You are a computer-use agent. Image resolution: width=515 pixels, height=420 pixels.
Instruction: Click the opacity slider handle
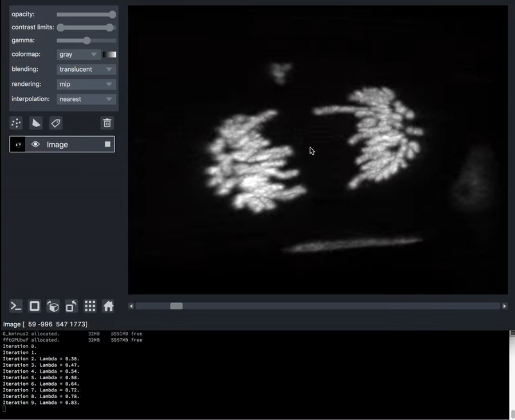[112, 15]
